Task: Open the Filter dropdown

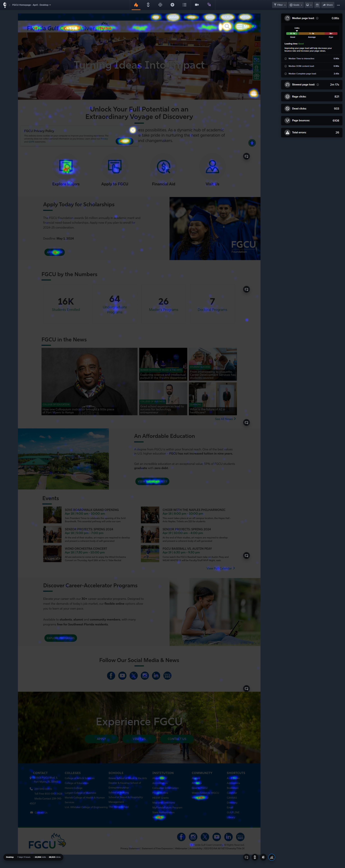Action: (x=279, y=5)
